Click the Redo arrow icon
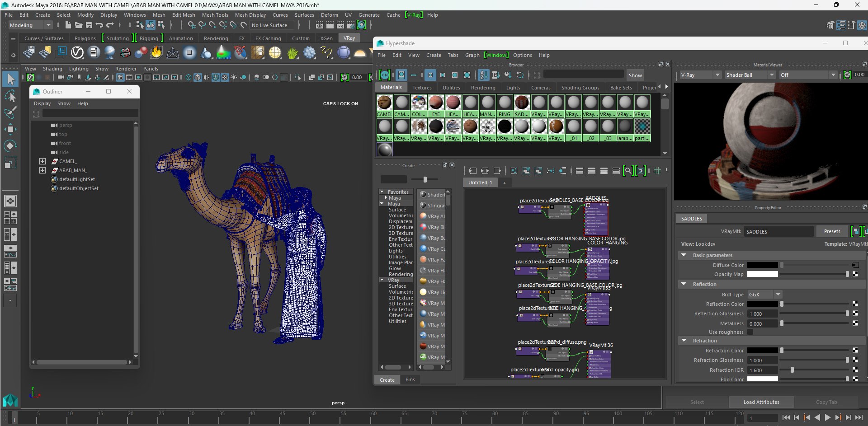This screenshot has width=868, height=426. pyautogui.click(x=110, y=25)
